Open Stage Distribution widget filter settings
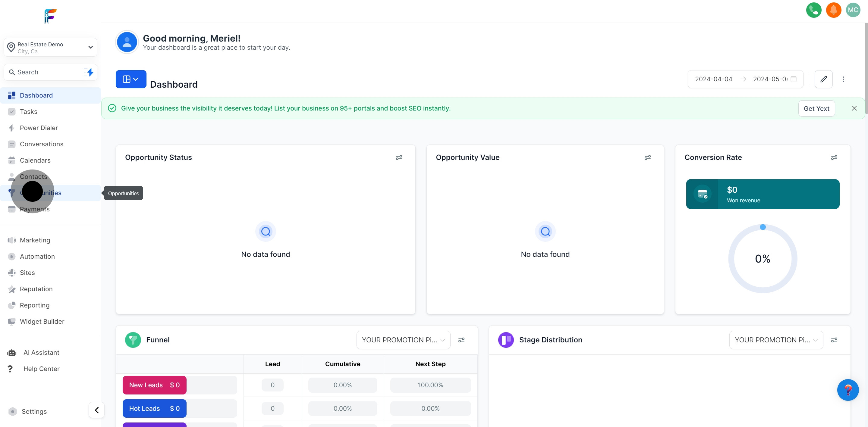Screen dimensions: 868x427 834,340
